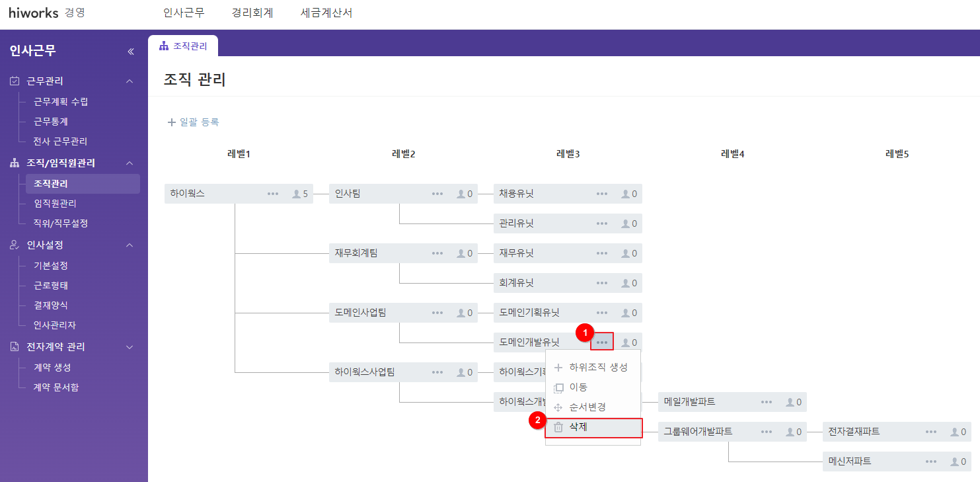Open the ellipsis menu for 전자결재파트
The width and height of the screenshot is (980, 482).
tap(931, 432)
